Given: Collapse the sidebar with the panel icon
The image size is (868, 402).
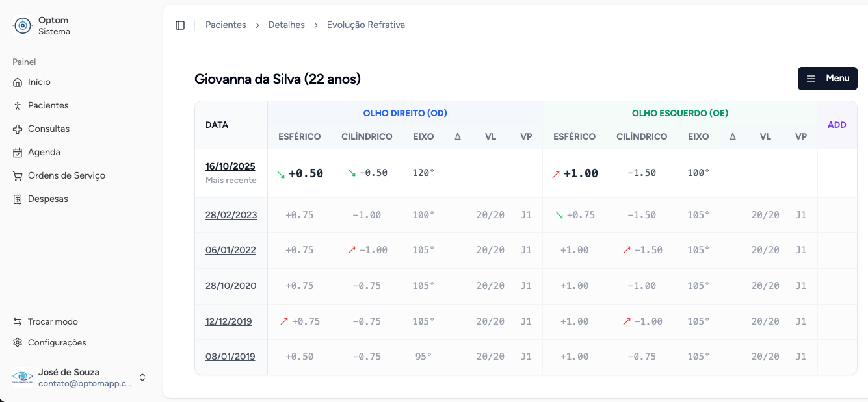Looking at the screenshot, I should 180,25.
